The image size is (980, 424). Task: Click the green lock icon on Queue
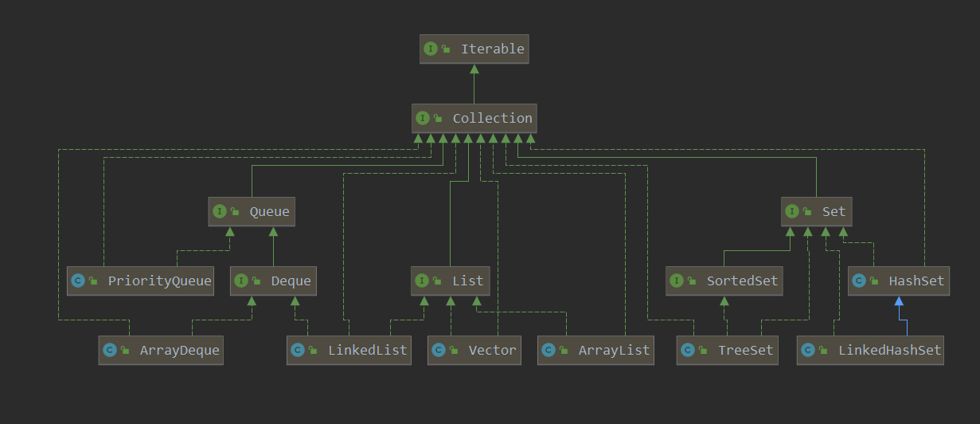[235, 212]
